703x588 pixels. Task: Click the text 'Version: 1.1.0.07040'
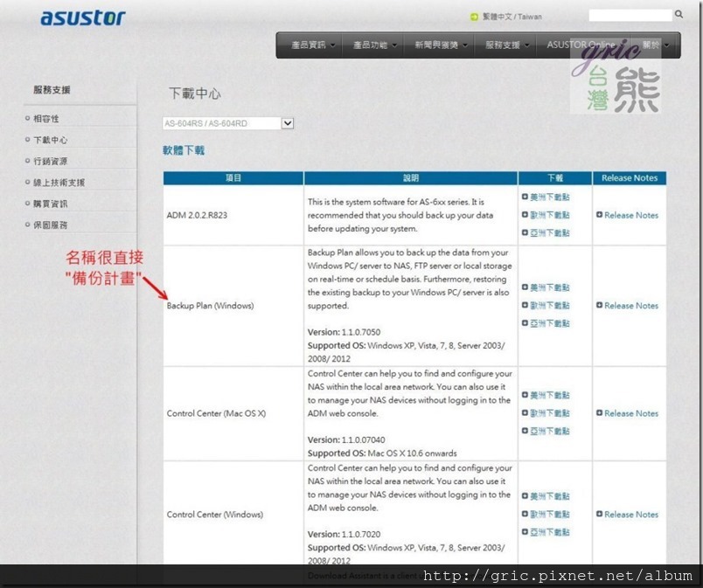click(x=346, y=440)
